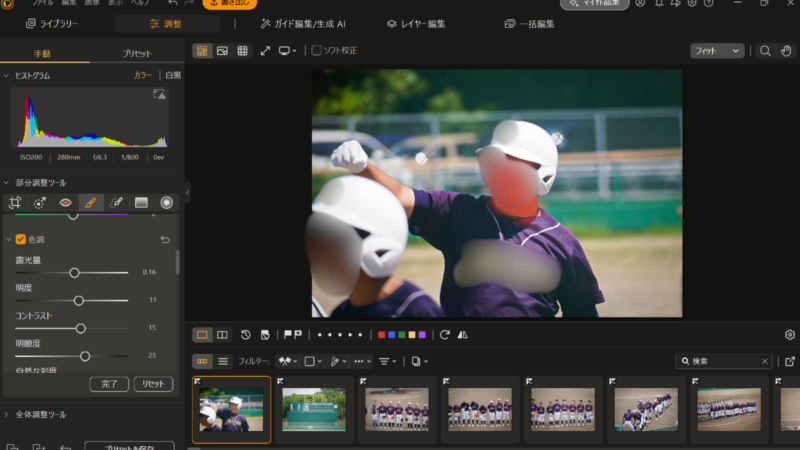Rotate the photo clockwise

coord(444,335)
